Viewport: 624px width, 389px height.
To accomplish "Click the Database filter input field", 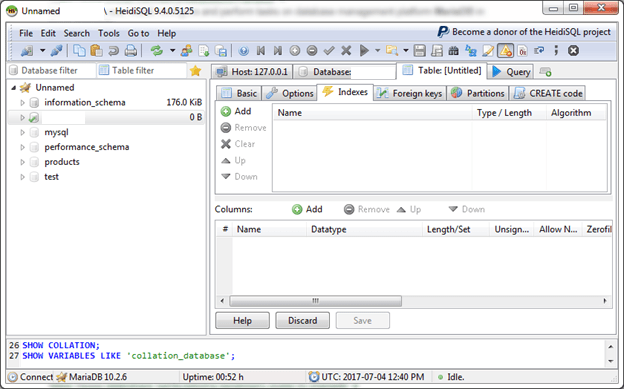I will point(52,70).
